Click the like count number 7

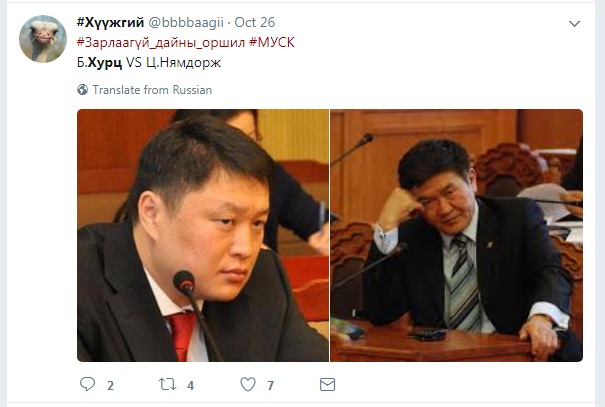coord(270,385)
